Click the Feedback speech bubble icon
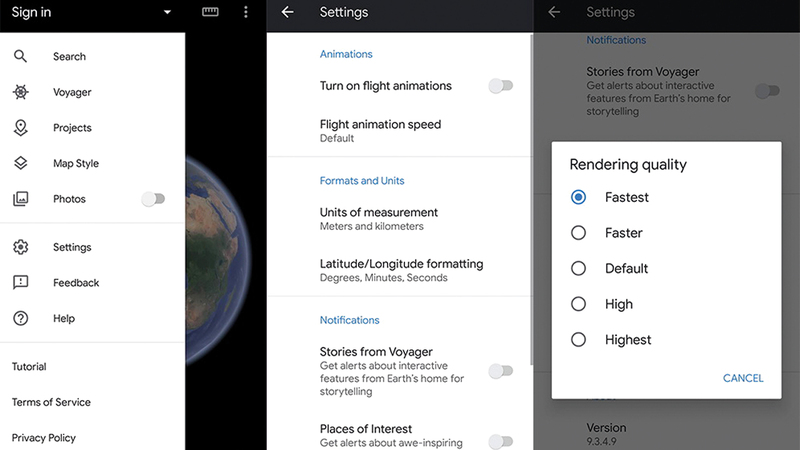The width and height of the screenshot is (800, 450). pos(20,283)
